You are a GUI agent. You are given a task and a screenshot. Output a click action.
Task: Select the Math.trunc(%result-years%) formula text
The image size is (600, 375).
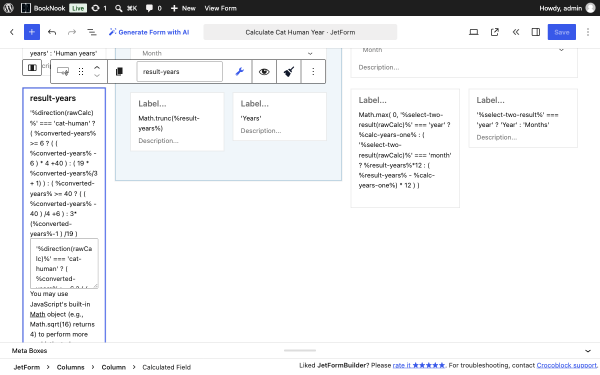click(169, 123)
